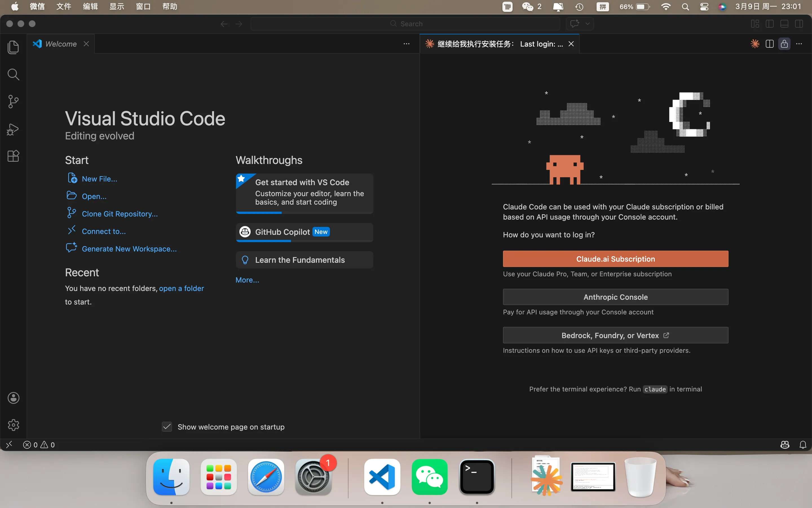Toggle the editor group lock icon
The height and width of the screenshot is (508, 812).
tap(784, 44)
